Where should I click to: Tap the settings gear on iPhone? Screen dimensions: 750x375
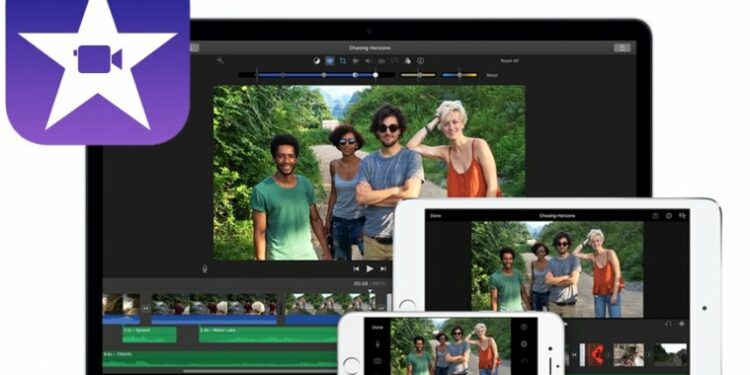[x=524, y=344]
